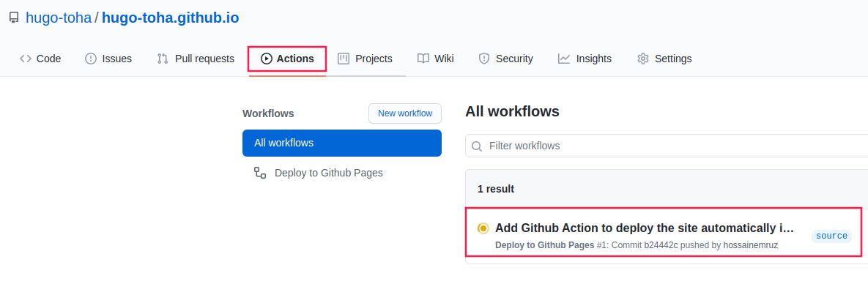This screenshot has height=295, width=868.
Task: Click the Actions play icon
Action: [267, 59]
